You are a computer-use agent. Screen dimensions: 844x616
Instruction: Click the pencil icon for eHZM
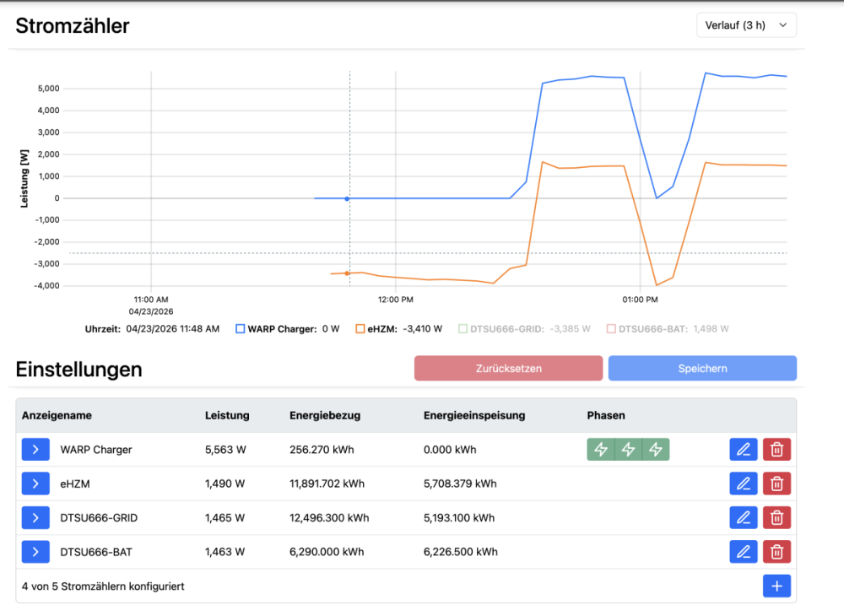pos(743,484)
